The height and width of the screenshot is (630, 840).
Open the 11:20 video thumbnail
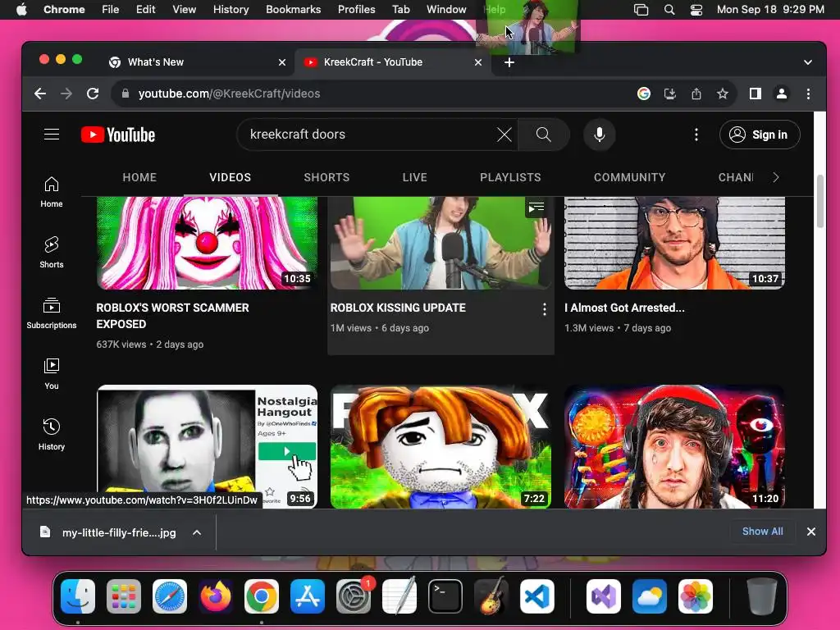[x=674, y=446]
